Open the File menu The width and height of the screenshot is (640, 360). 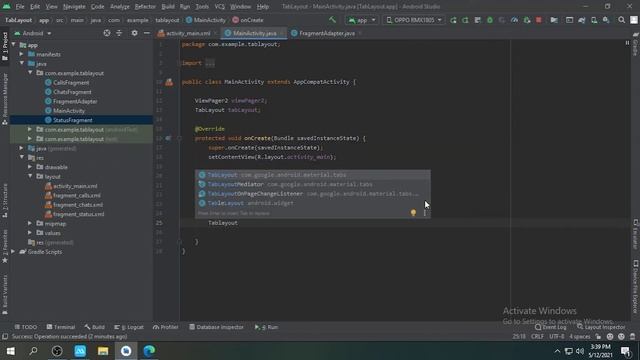(x=20, y=7)
